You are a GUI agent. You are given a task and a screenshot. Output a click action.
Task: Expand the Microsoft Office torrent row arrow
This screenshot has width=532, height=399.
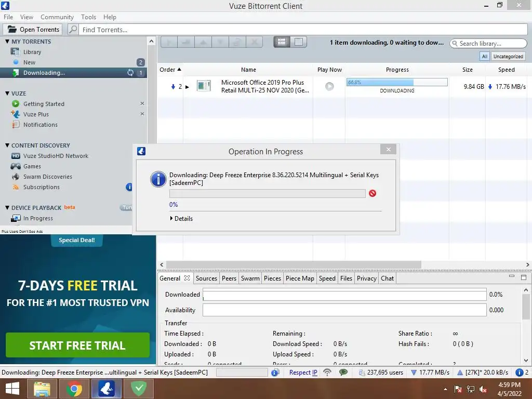[x=187, y=87]
